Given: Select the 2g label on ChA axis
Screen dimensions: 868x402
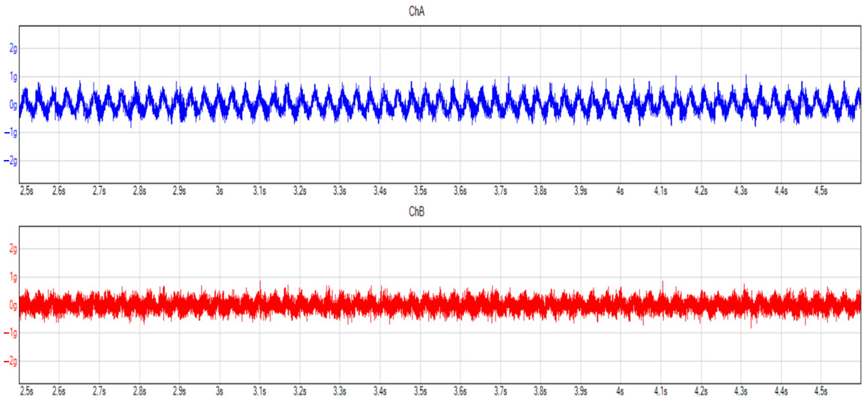Looking at the screenshot, I should pos(13,48).
